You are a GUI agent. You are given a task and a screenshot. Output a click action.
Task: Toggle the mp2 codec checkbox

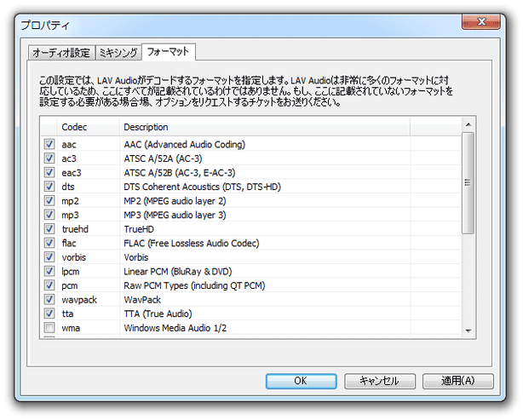click(x=49, y=200)
